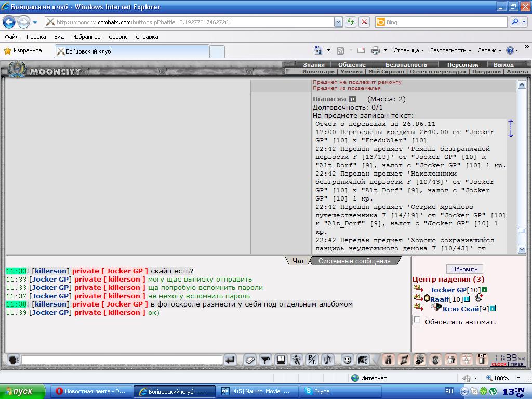Expand the address bar history dropdown
The width and height of the screenshot is (532, 399).
(x=338, y=22)
